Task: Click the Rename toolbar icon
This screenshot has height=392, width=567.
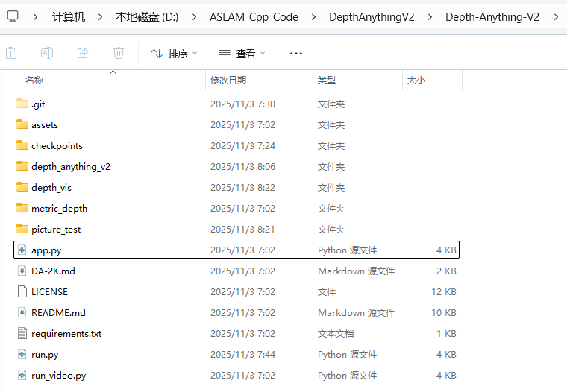Action: coord(47,53)
